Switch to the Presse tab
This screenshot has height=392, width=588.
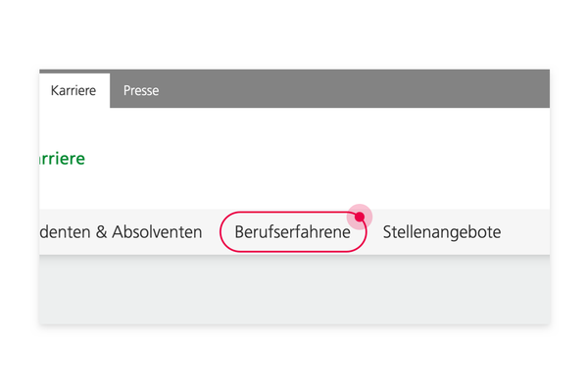coord(141,90)
